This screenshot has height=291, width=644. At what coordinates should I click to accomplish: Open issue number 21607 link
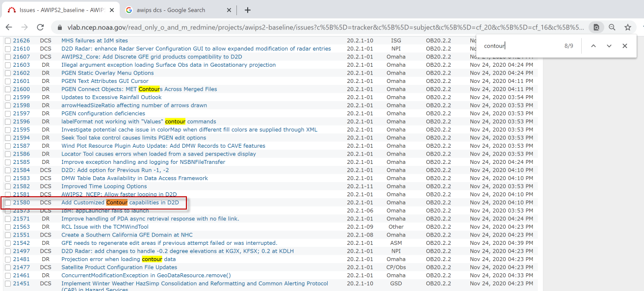21,57
